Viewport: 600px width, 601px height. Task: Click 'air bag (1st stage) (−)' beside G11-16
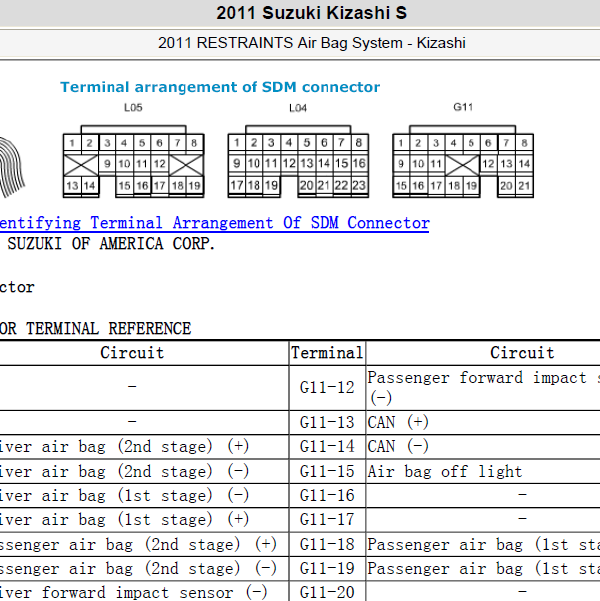click(x=144, y=496)
